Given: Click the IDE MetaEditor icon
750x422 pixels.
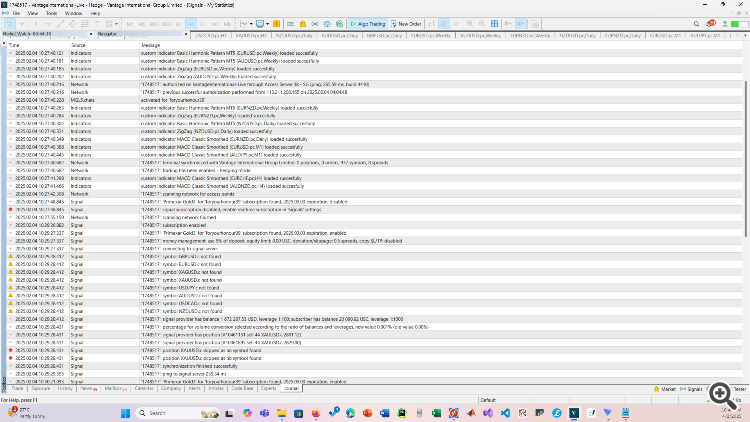Looking at the screenshot, I should (x=290, y=24).
